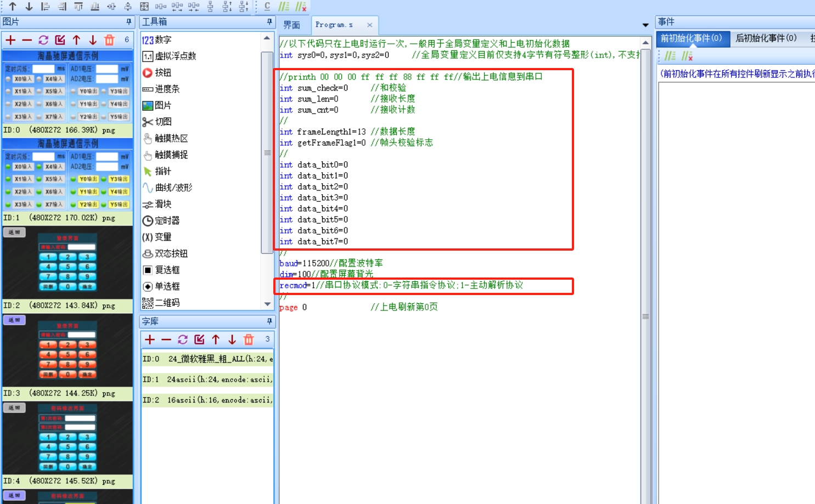The height and width of the screenshot is (504, 815).
Task: Center controls vertically icon
Action: tap(128, 7)
